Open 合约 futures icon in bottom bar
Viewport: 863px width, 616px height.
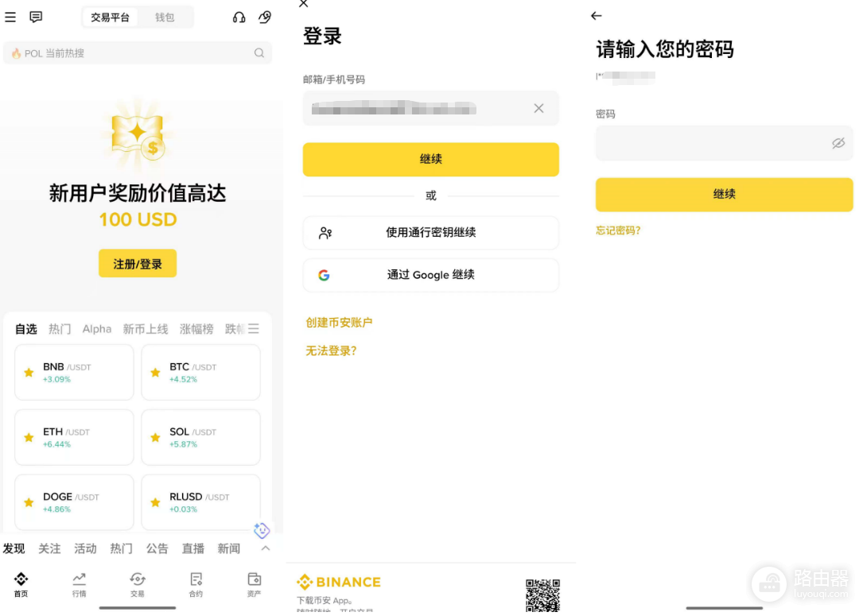[x=196, y=584]
